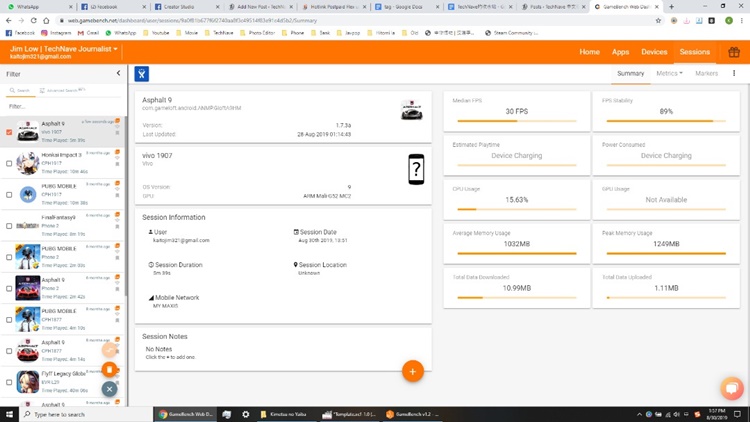This screenshot has height=422, width=750.
Task: Open new browser tab with plus
Action: pos(672,7)
